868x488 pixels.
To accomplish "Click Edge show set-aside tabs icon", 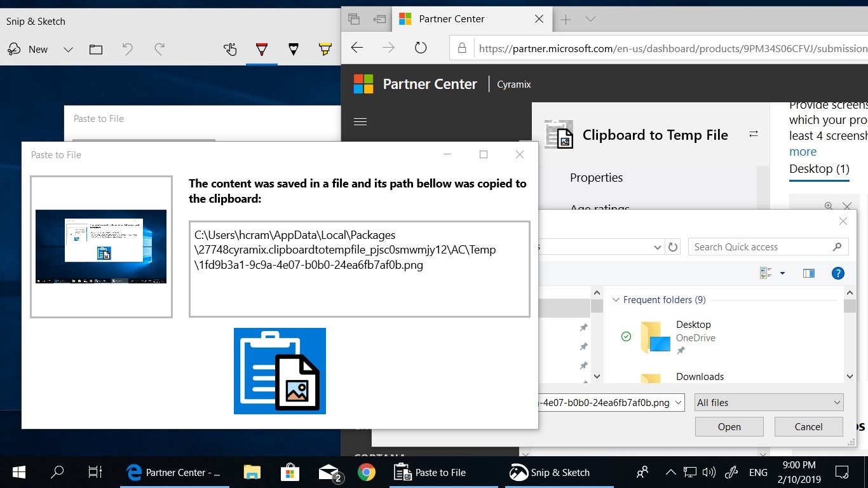I will 379,19.
